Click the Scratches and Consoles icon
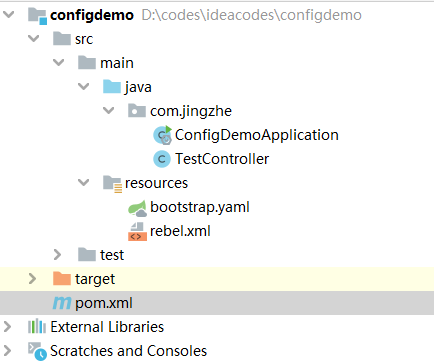Image resolution: width=434 pixels, height=363 pixels. point(37,351)
